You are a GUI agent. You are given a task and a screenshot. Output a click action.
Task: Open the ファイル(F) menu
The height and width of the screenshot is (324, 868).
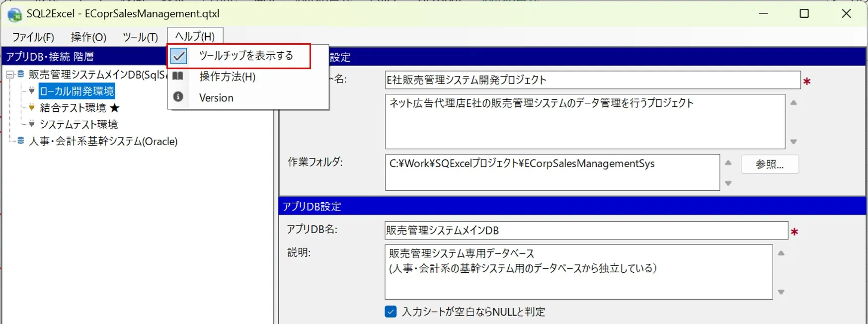pyautogui.click(x=33, y=37)
